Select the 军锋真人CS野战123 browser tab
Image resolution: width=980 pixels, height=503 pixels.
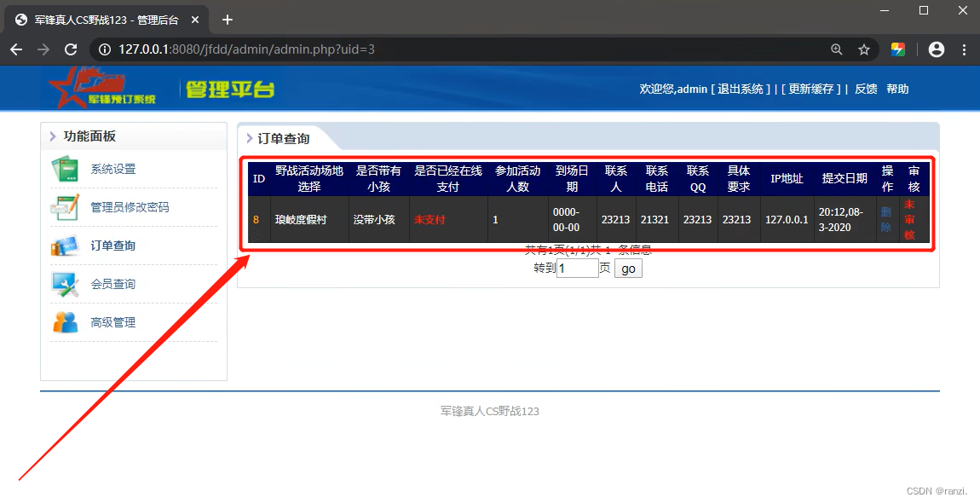(x=107, y=20)
